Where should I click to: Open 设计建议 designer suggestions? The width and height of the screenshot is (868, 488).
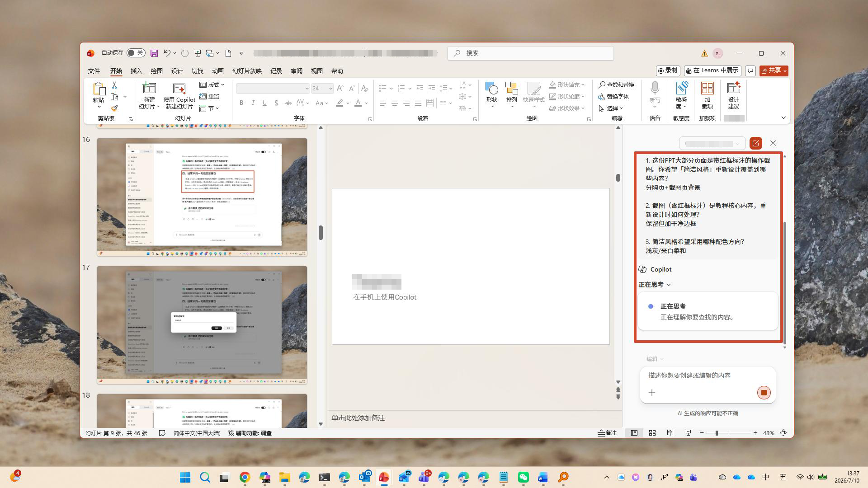click(x=733, y=95)
